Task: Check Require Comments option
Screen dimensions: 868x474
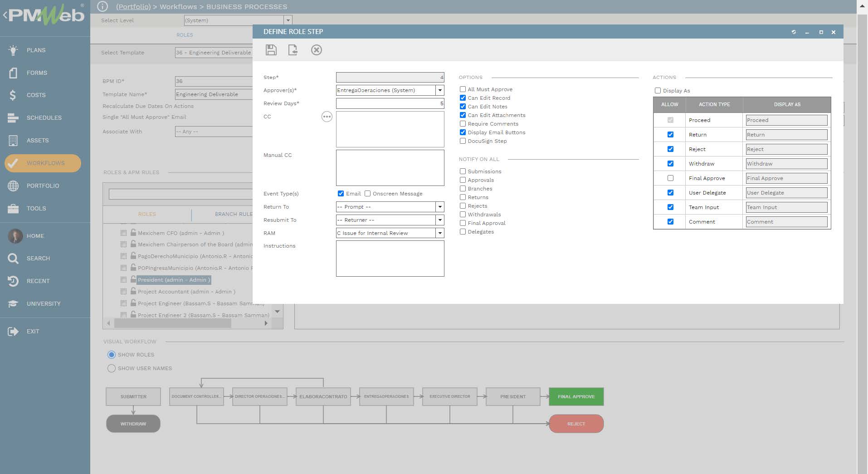Action: point(463,123)
